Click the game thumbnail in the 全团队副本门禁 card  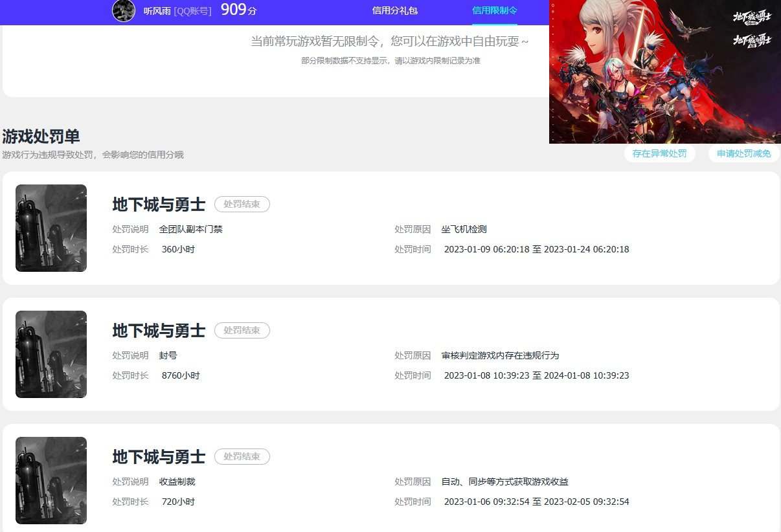point(51,228)
